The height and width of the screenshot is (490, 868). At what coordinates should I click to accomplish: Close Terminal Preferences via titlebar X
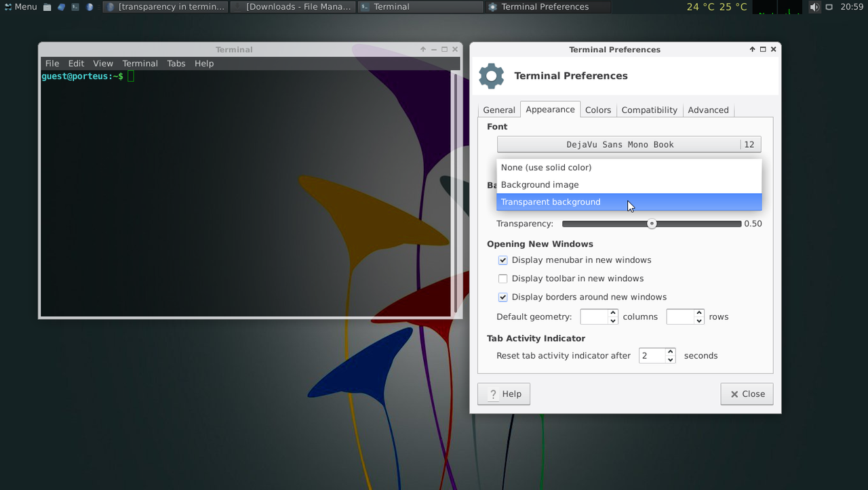[774, 49]
